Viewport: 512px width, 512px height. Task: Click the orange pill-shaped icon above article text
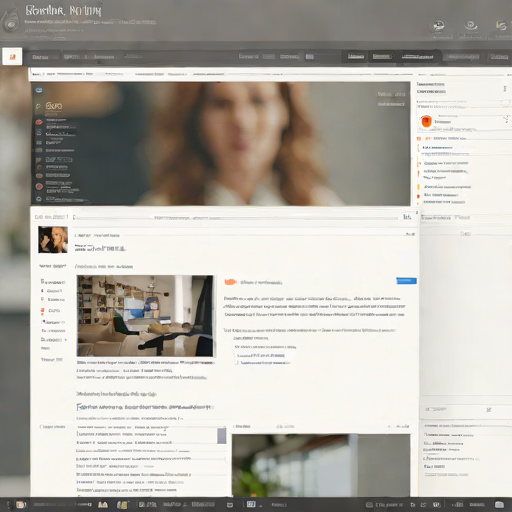[x=230, y=282]
